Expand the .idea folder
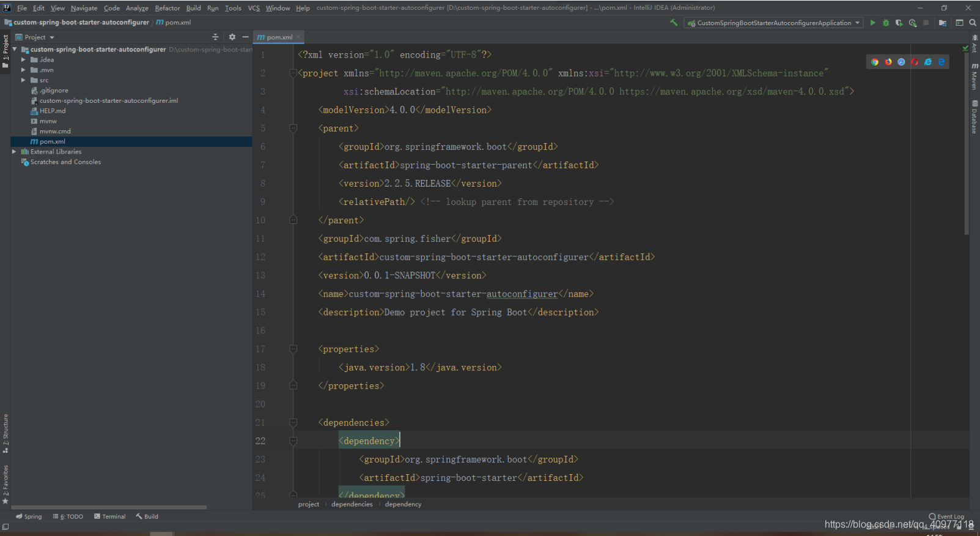This screenshot has height=536, width=980. [x=23, y=60]
